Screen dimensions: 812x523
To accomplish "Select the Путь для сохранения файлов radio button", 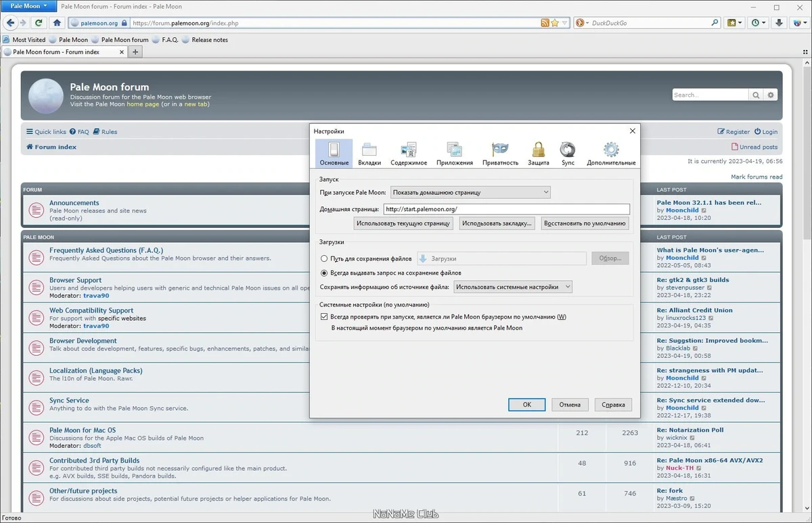I will pyautogui.click(x=325, y=258).
